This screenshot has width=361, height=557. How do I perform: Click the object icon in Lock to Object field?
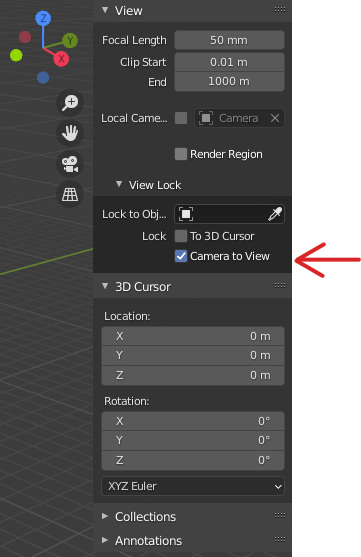186,214
